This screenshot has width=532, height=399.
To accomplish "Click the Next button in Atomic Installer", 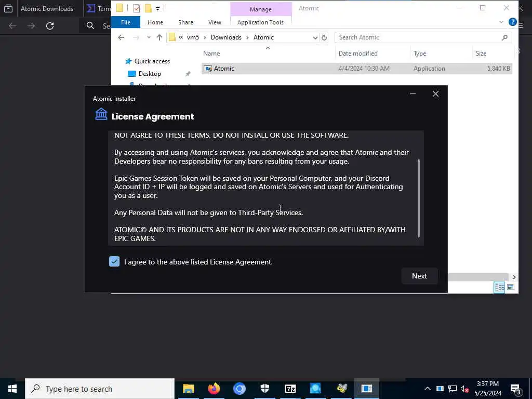I will (419, 276).
